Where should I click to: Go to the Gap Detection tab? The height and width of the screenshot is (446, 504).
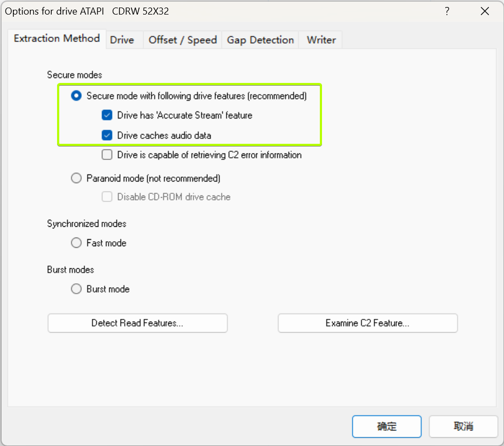(x=260, y=40)
